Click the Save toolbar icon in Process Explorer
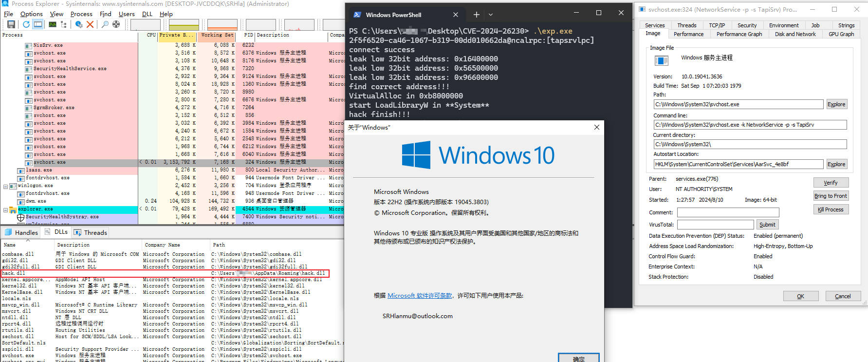This screenshot has width=868, height=362. [x=11, y=24]
